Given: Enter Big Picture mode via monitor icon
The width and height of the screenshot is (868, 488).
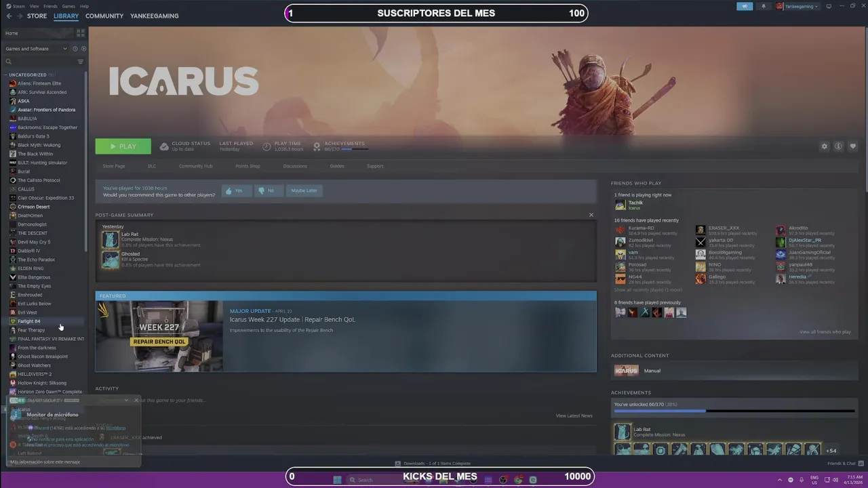Looking at the screenshot, I should (827, 6).
